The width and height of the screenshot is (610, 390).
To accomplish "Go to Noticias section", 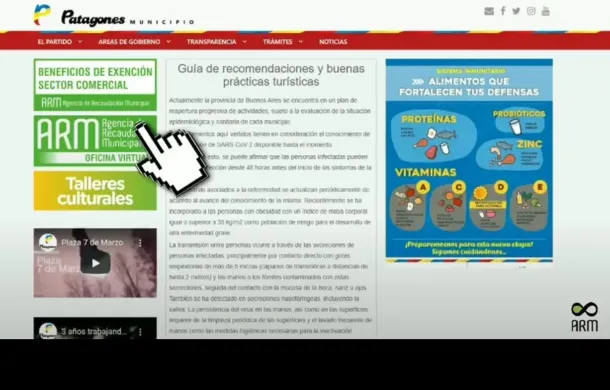I will click(333, 42).
